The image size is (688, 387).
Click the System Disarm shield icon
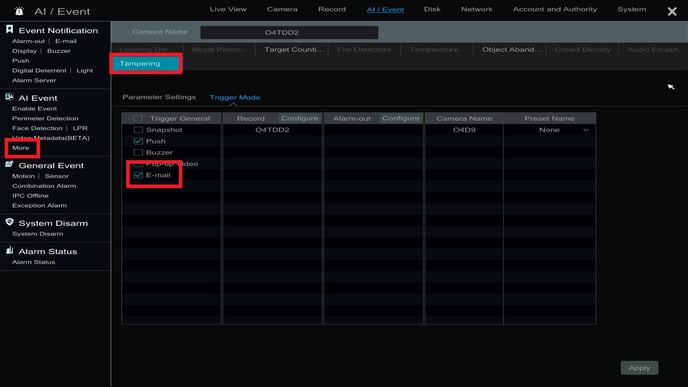9,222
